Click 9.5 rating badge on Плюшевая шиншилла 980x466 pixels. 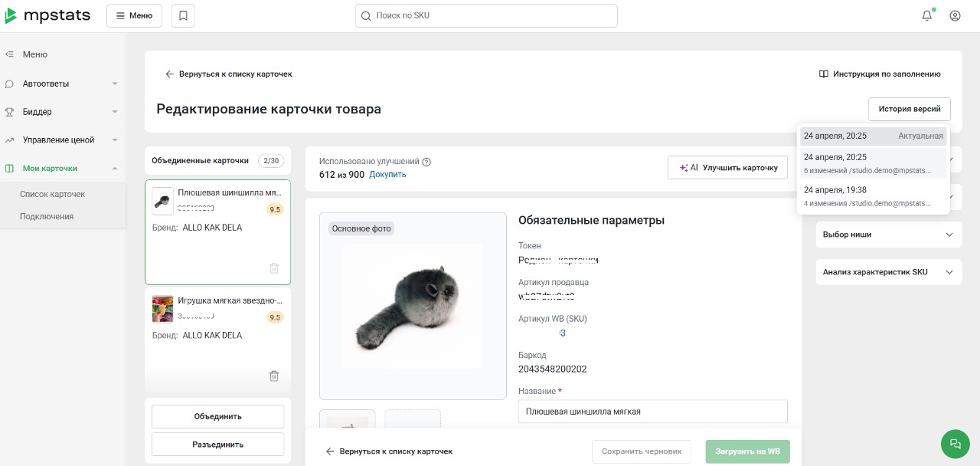275,209
